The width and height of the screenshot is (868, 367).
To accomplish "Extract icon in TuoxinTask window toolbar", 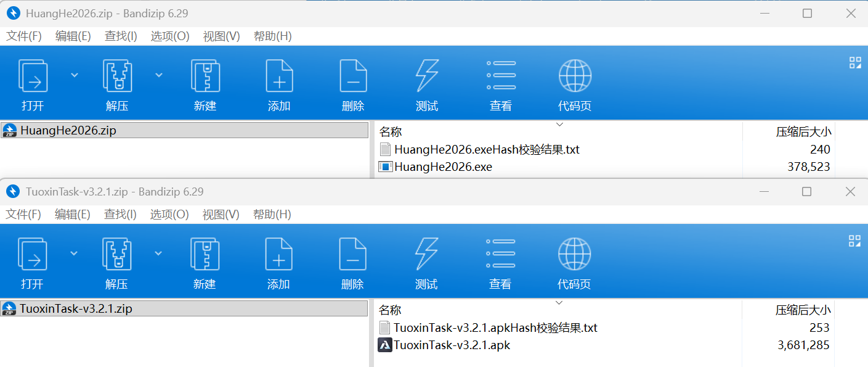I will pos(116,254).
